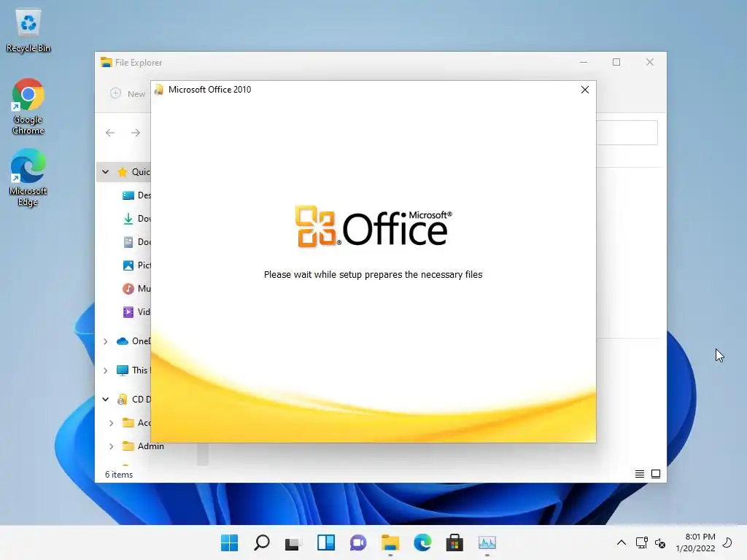The width and height of the screenshot is (747, 560).
Task: Switch to details view in File Explorer
Action: (639, 474)
